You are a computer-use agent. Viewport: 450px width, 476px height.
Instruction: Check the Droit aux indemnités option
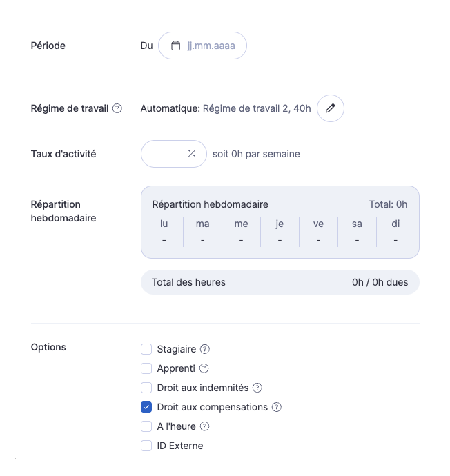[x=146, y=388]
